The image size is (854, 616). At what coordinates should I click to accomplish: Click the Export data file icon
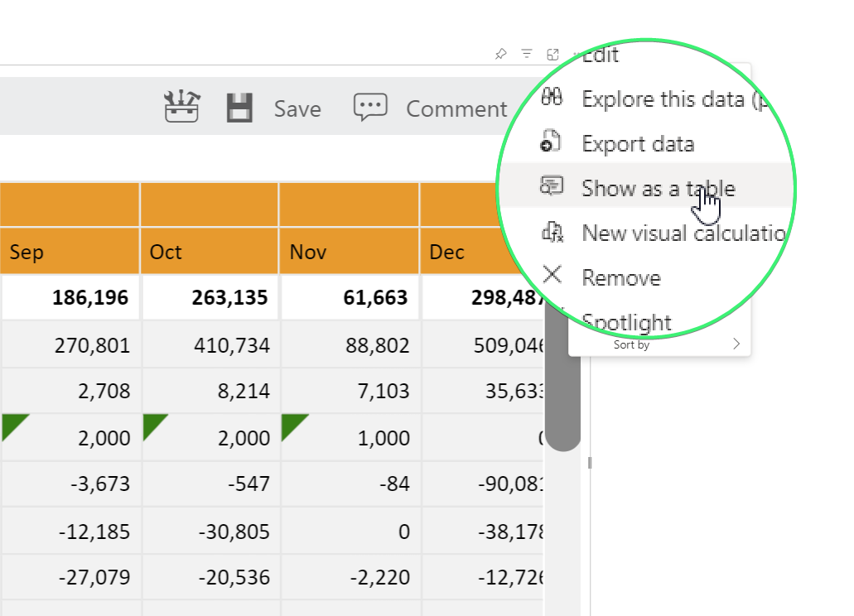tap(551, 142)
